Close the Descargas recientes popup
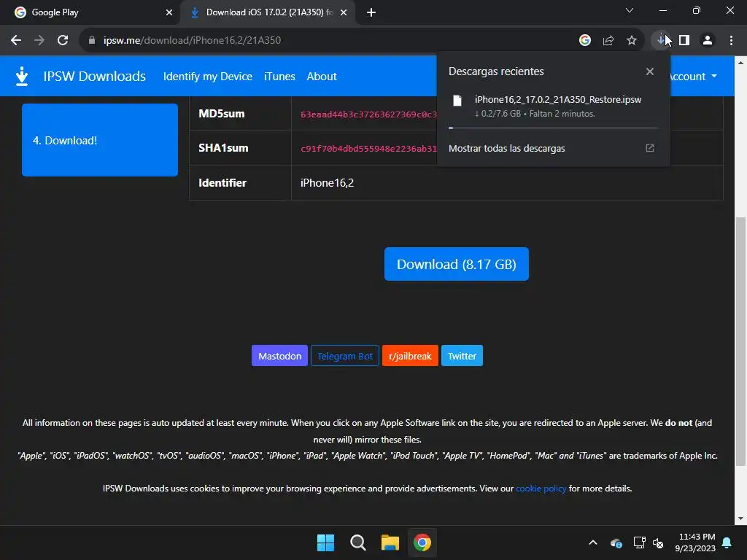 pyautogui.click(x=650, y=71)
